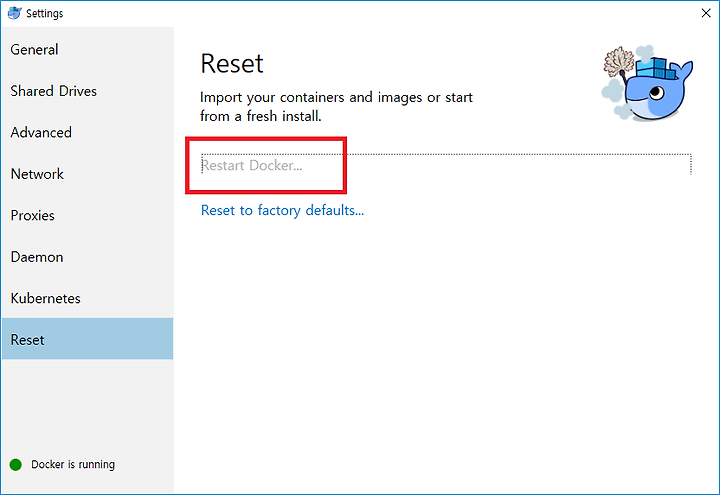Click the 'Import your containers and images' description
The height and width of the screenshot is (495, 720).
point(336,107)
